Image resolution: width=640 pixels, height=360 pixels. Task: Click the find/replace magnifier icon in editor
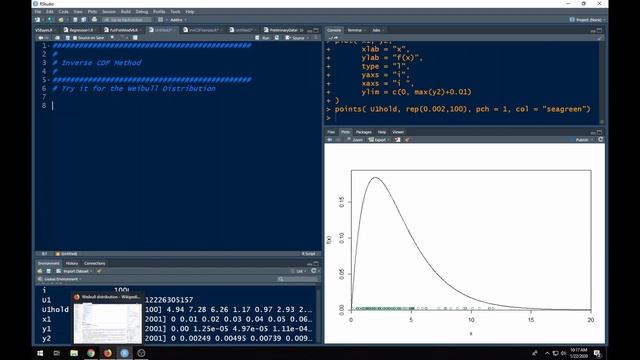112,38
